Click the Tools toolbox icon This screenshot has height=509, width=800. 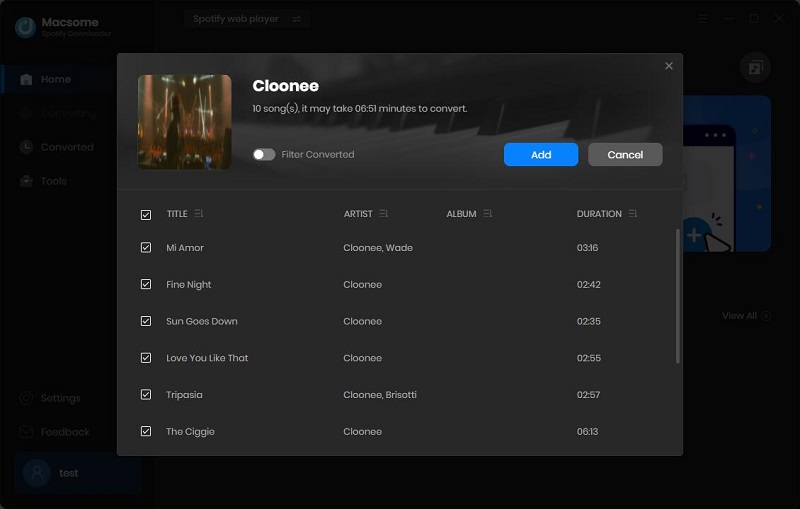pos(26,181)
